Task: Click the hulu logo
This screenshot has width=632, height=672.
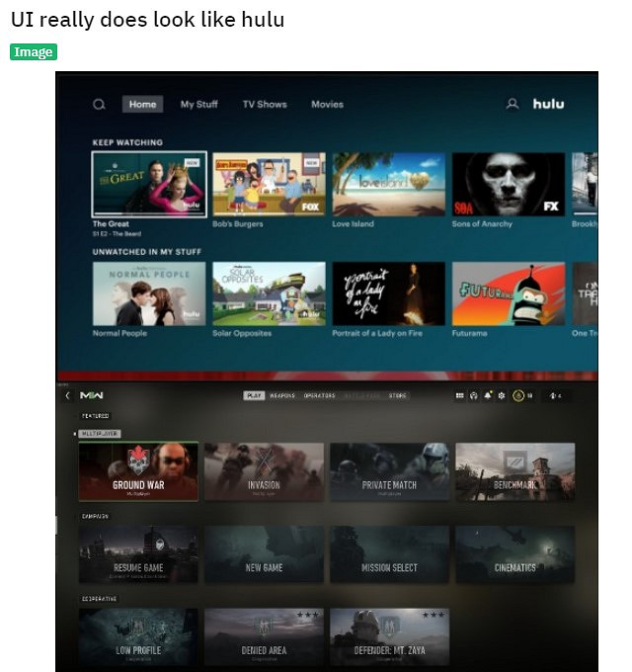Action: coord(548,104)
